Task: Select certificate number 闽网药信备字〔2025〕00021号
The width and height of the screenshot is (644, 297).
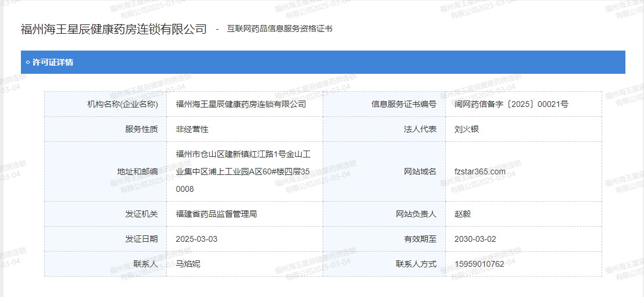Action: [511, 105]
